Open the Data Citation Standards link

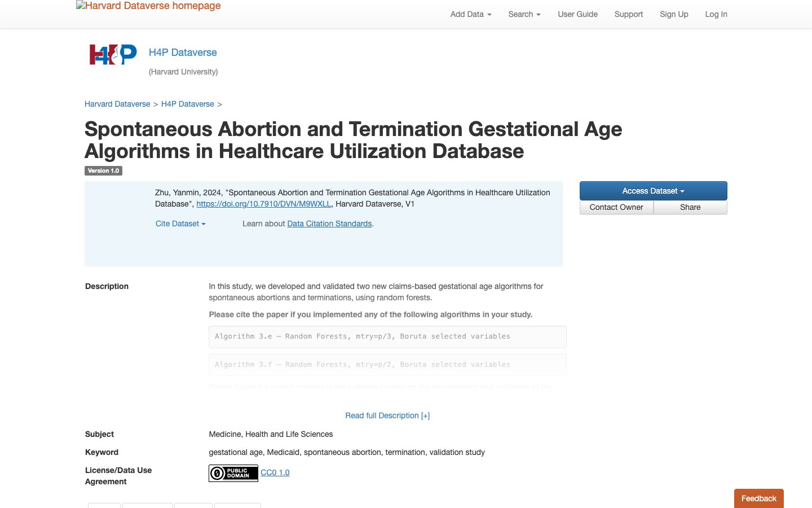pos(329,224)
